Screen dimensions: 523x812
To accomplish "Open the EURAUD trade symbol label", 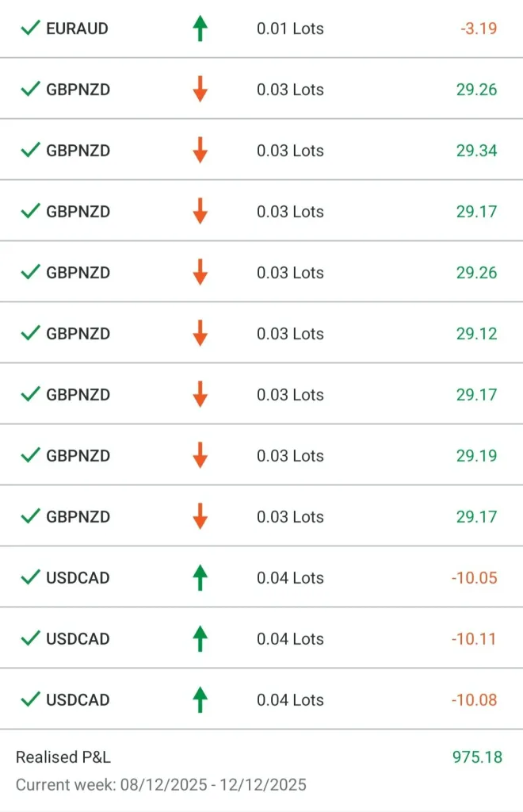I will click(x=77, y=29).
